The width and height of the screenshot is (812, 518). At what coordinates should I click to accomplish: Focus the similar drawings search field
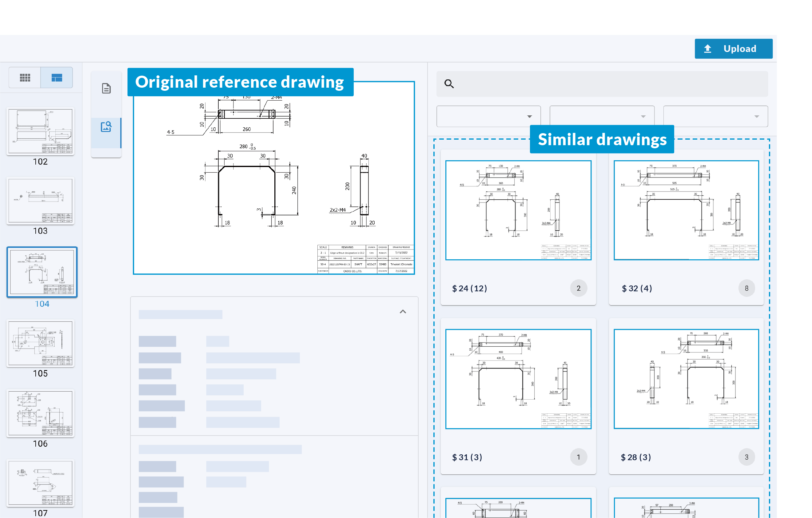pos(602,84)
